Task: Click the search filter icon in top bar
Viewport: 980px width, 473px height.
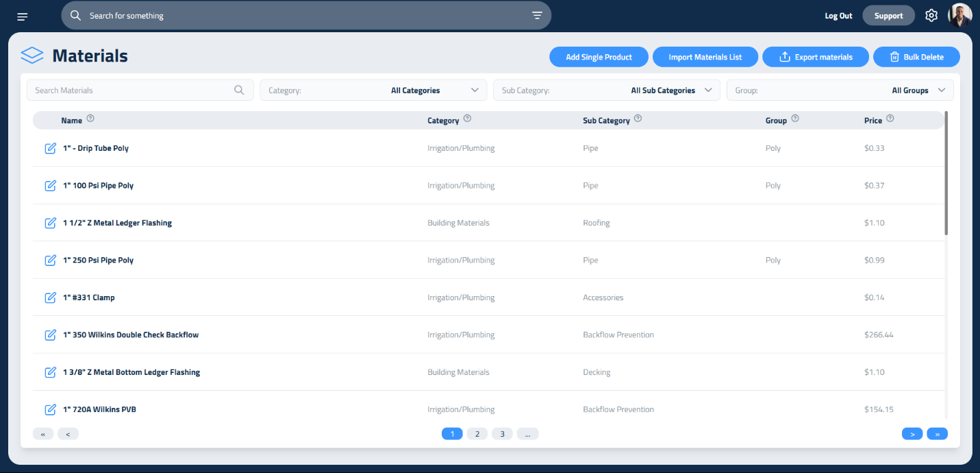Action: 537,16
